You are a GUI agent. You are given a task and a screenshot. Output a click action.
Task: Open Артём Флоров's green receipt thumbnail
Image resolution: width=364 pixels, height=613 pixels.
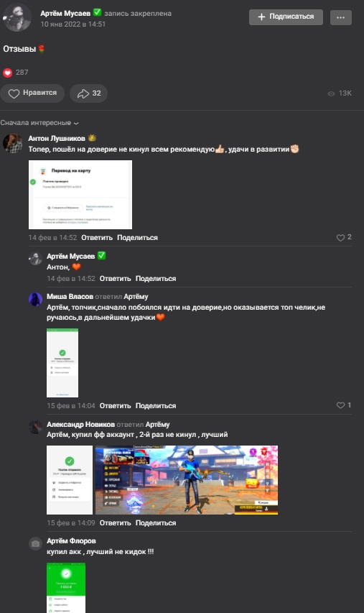(x=66, y=588)
